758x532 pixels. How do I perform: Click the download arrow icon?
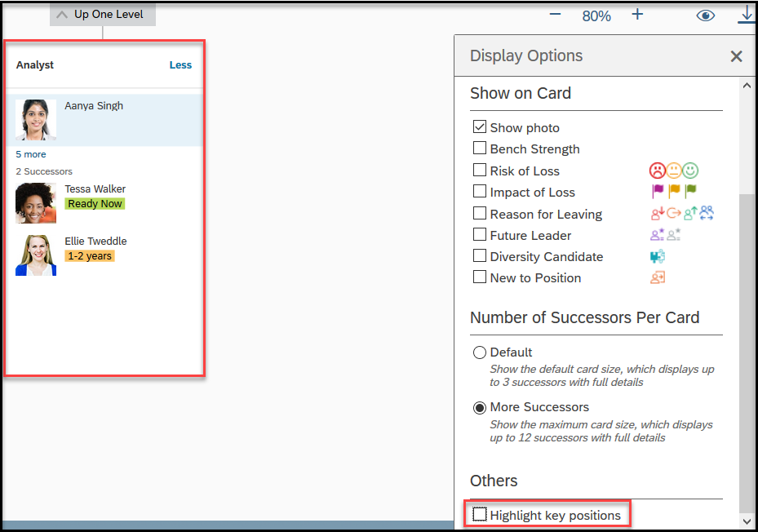tap(747, 15)
